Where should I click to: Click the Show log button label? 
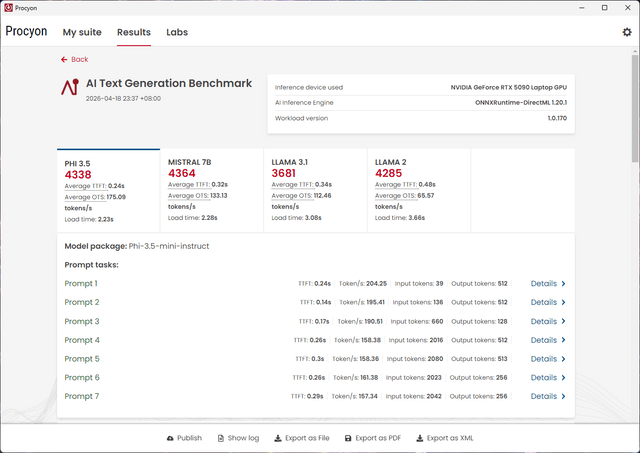[x=243, y=438]
